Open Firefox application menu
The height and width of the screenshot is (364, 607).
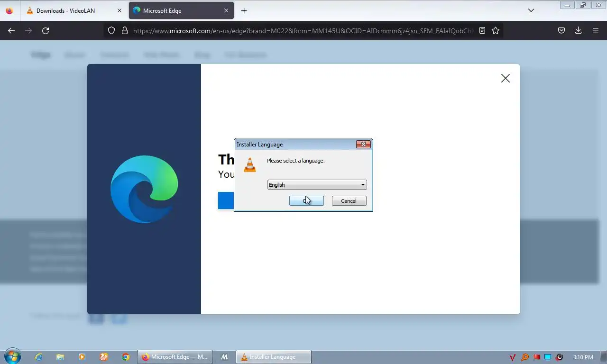click(596, 30)
